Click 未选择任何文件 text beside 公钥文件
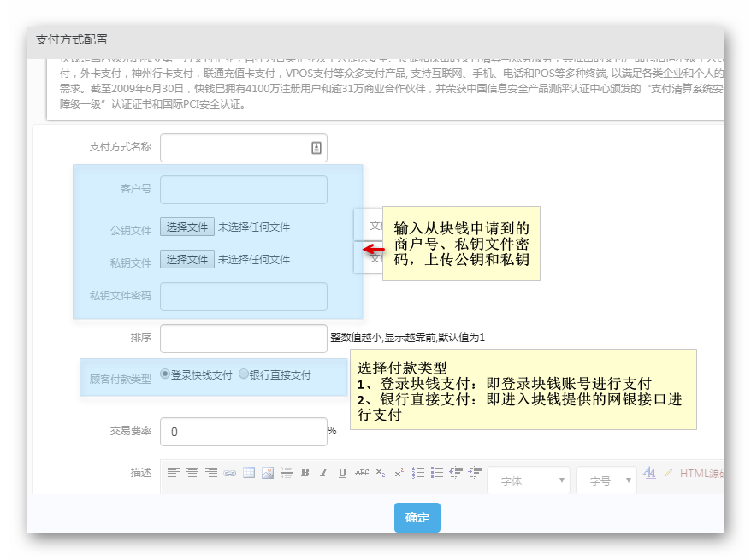 [x=254, y=227]
